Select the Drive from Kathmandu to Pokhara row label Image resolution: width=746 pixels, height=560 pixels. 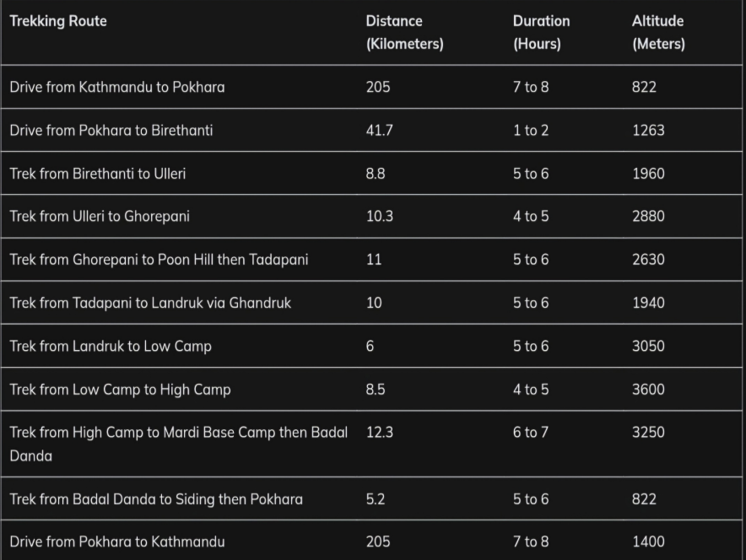[117, 87]
